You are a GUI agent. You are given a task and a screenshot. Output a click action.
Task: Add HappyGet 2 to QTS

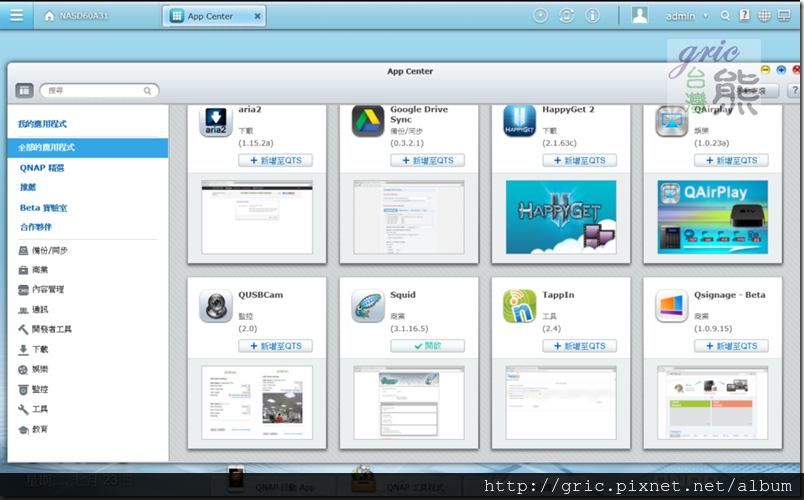point(579,161)
